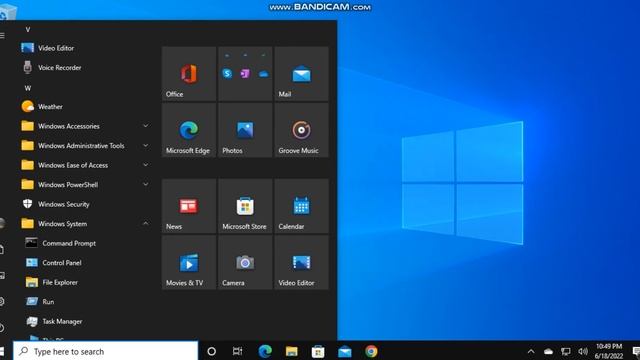Open the Video Editor tile
This screenshot has width=640, height=360.
(x=301, y=262)
